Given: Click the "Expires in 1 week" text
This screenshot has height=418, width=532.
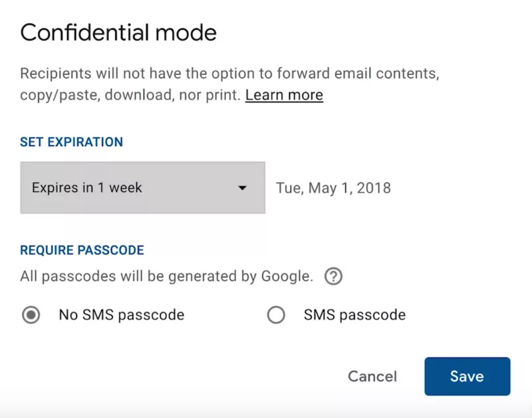Looking at the screenshot, I should (x=87, y=188).
